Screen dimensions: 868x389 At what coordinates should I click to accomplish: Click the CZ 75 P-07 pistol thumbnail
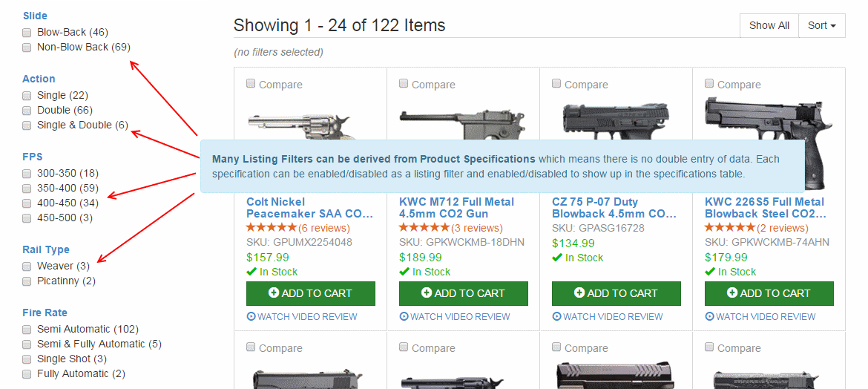[x=616, y=121]
